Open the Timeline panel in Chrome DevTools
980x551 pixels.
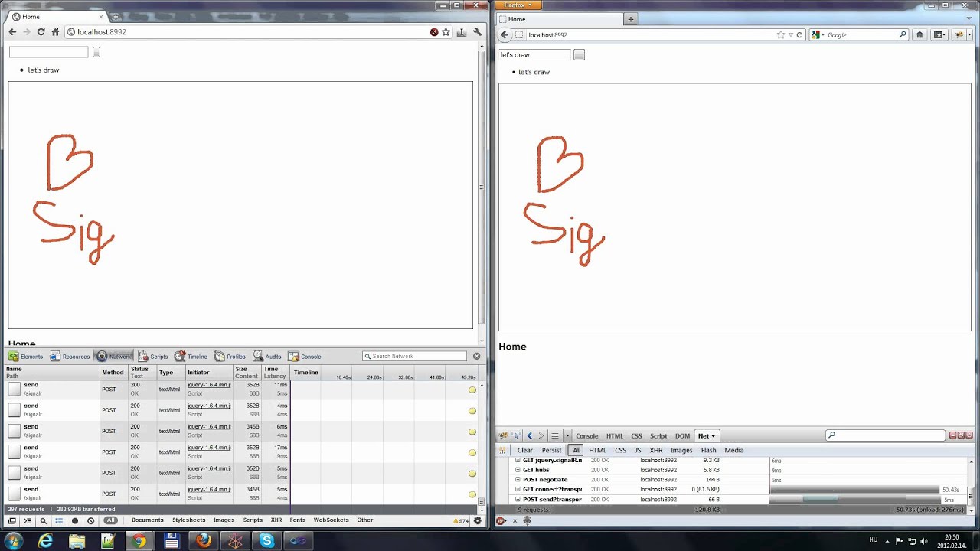[x=191, y=357]
